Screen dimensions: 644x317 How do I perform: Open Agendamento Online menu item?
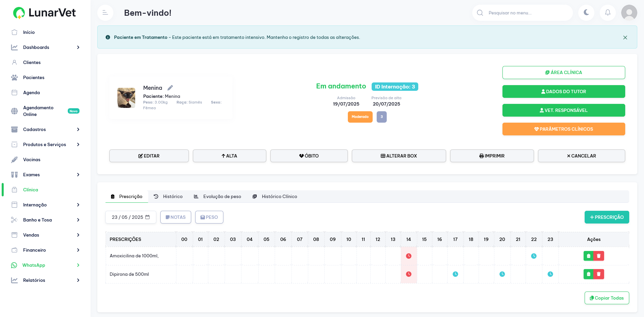click(45, 111)
